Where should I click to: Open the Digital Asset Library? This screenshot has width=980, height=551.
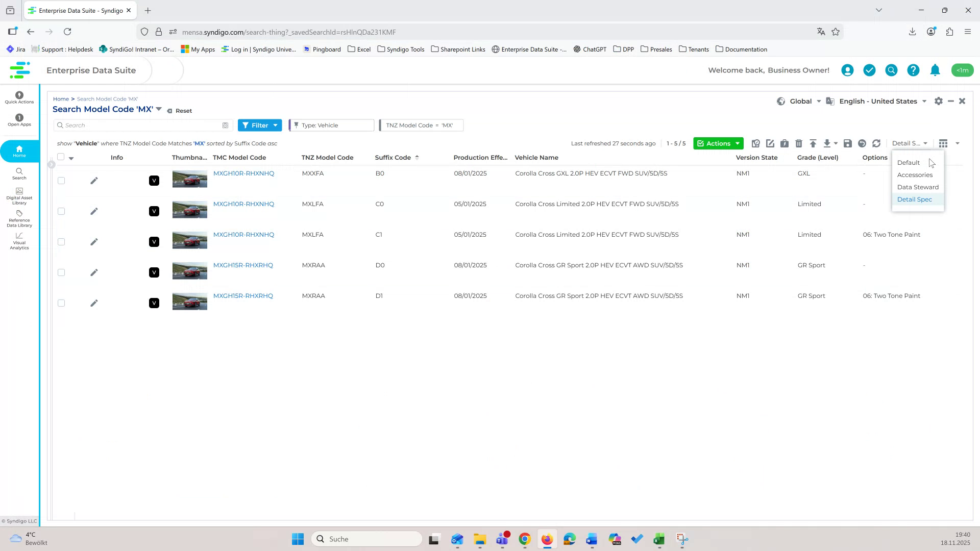[19, 195]
